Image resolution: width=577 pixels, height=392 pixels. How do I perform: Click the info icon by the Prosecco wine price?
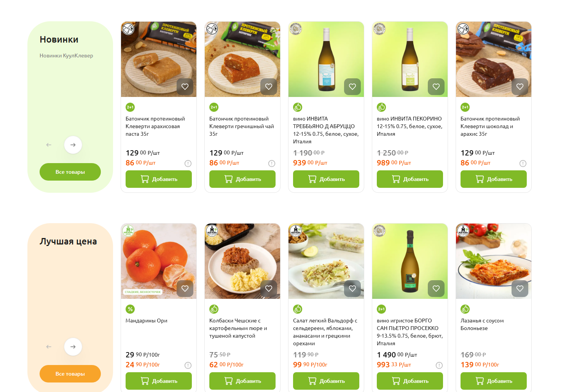pyautogui.click(x=439, y=365)
